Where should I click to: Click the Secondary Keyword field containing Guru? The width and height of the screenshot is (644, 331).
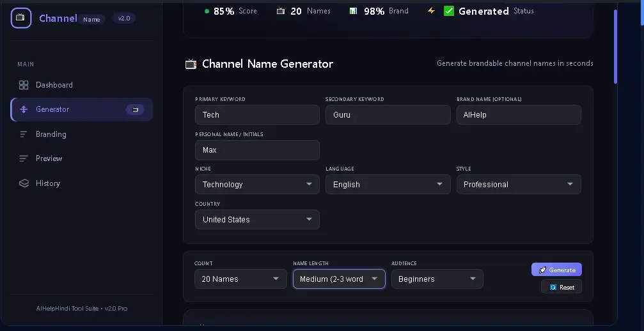click(388, 115)
